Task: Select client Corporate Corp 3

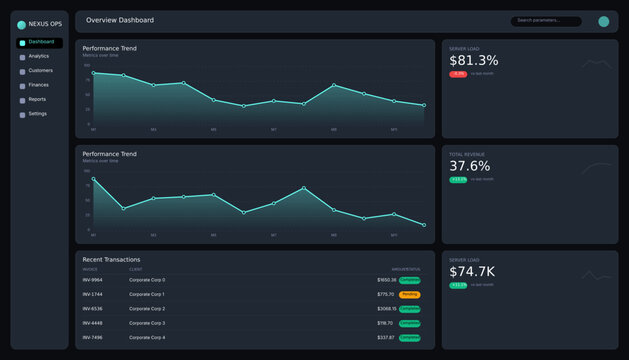Action: coord(147,323)
